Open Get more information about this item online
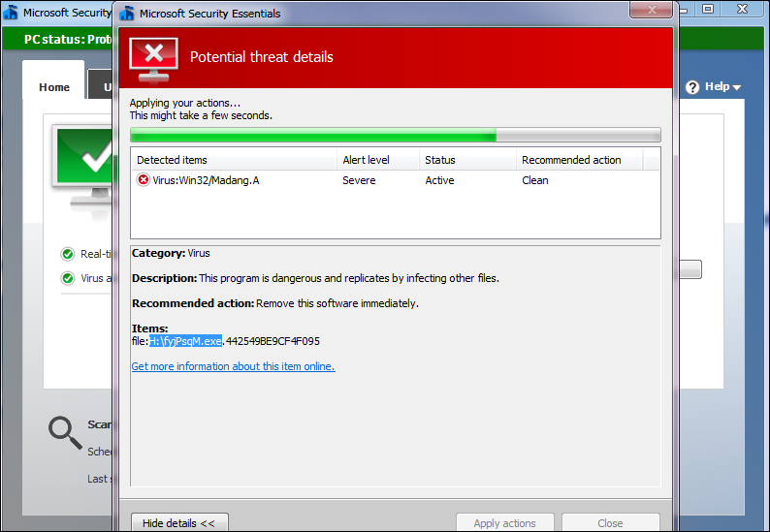This screenshot has height=532, width=770. click(234, 366)
